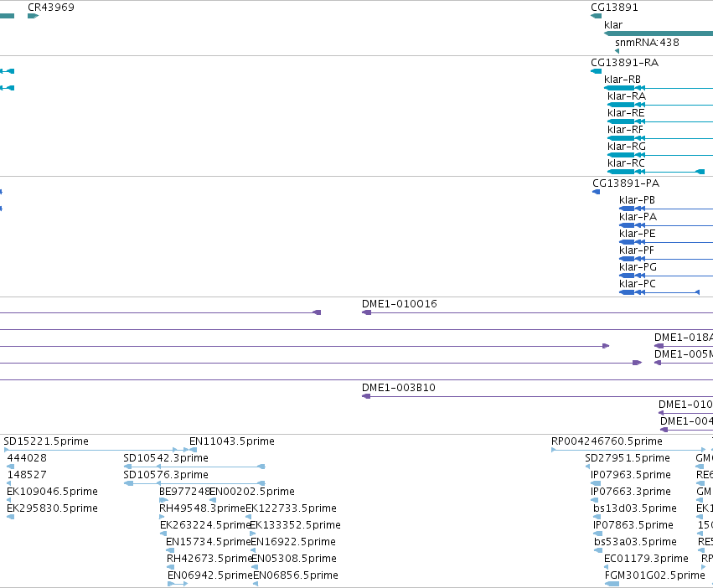This screenshot has width=713, height=588.
Task: Select the EN11043.5prime EST label
Action: click(x=232, y=441)
